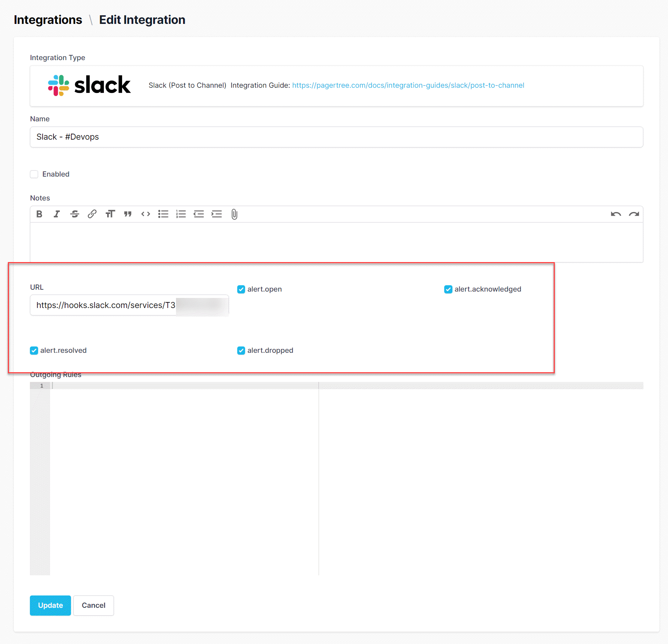Undo the last Notes edit
668x644 pixels.
point(616,214)
